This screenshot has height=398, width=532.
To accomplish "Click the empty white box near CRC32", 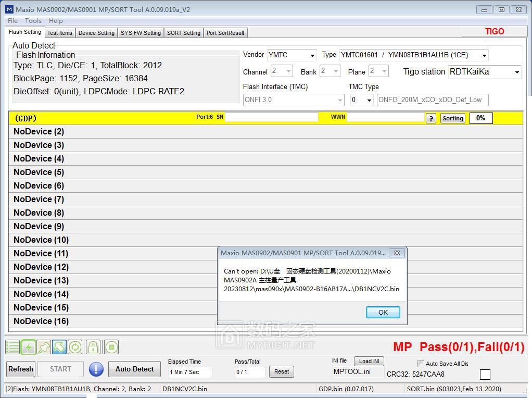I will pyautogui.click(x=485, y=374).
